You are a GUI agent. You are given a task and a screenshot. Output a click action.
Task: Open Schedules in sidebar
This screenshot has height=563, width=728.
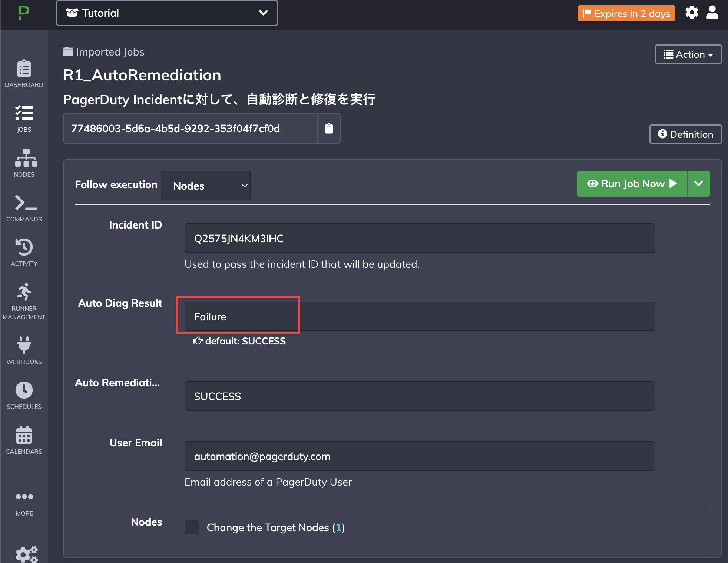24,395
